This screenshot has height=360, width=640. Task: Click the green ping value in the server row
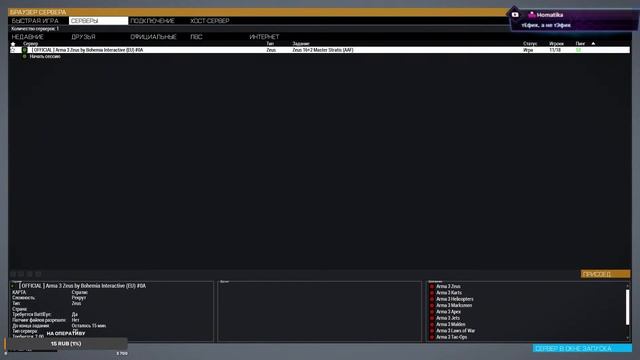(x=578, y=50)
